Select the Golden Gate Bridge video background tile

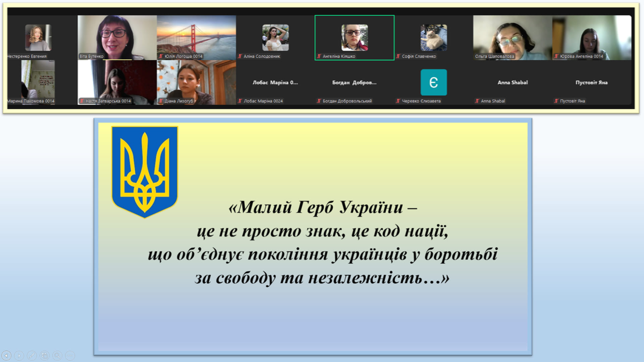[x=196, y=38]
